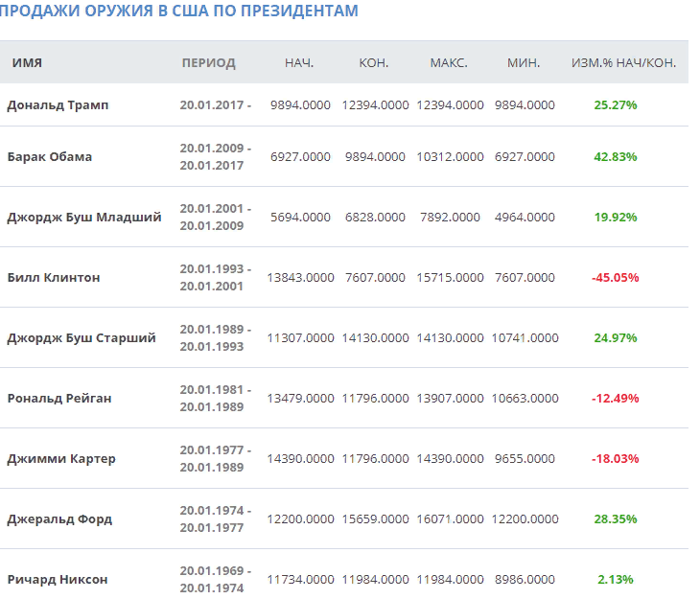
Task: Click the 'КОН.' column header
Action: (x=373, y=63)
